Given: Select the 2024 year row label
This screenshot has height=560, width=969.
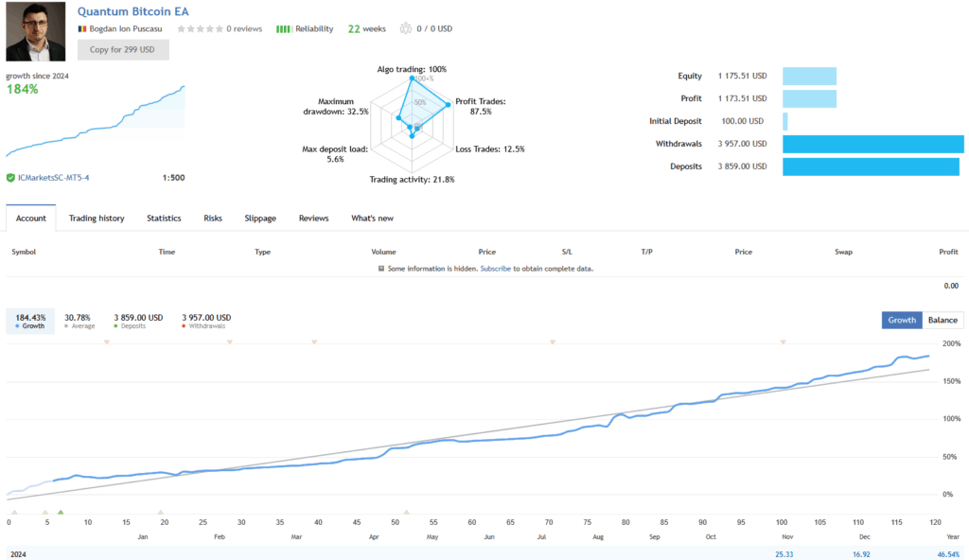Looking at the screenshot, I should click(19, 554).
